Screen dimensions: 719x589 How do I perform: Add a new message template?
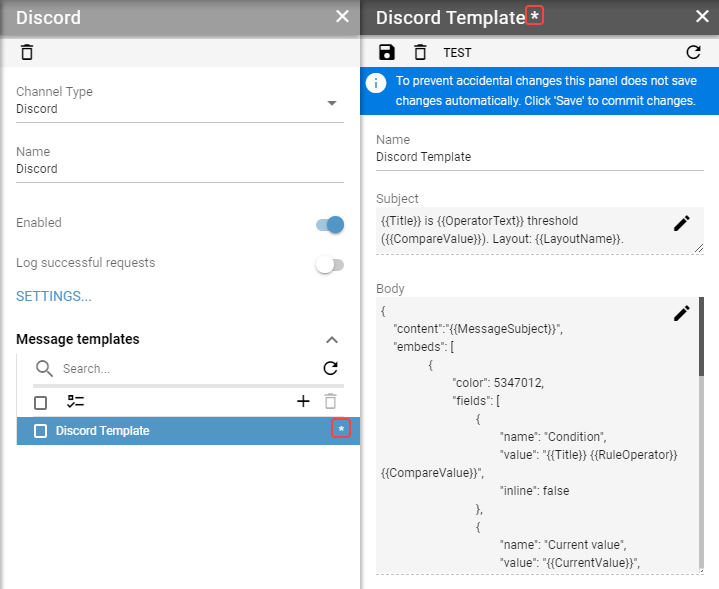(303, 401)
